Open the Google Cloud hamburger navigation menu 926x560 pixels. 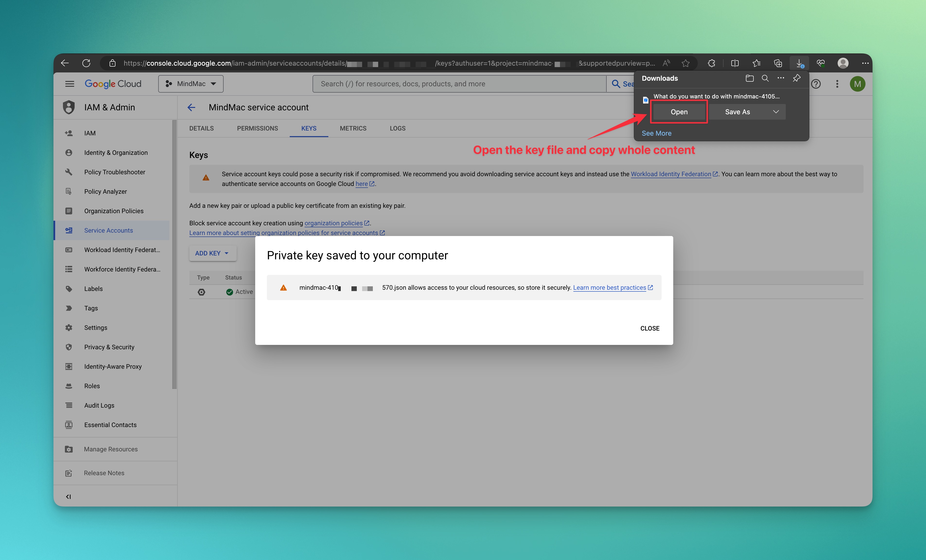click(70, 84)
